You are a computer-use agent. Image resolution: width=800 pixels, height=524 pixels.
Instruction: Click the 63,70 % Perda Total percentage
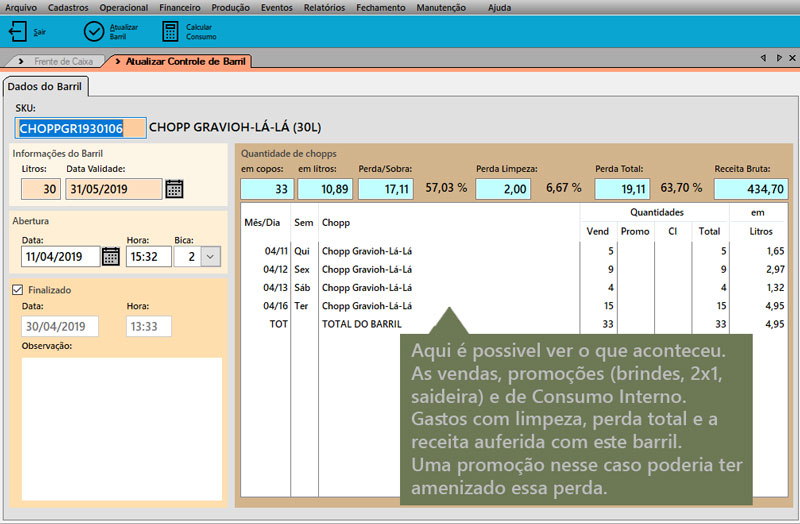coord(681,188)
